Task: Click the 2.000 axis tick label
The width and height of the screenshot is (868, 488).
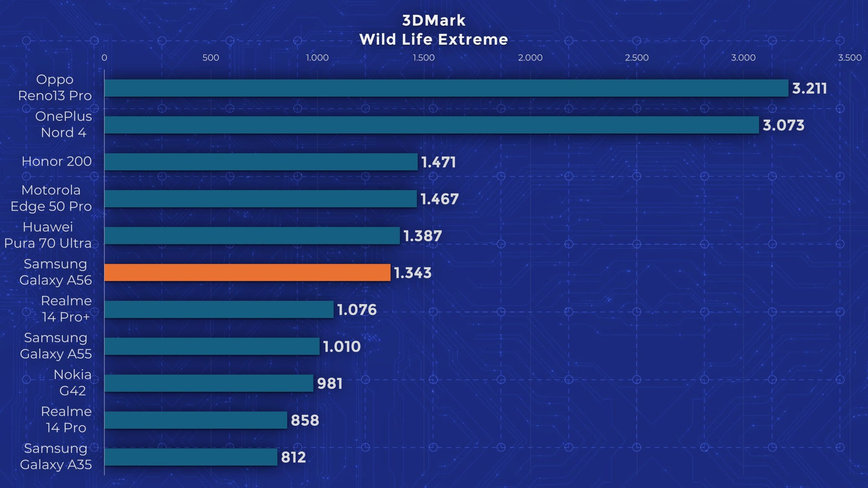Action: click(530, 58)
